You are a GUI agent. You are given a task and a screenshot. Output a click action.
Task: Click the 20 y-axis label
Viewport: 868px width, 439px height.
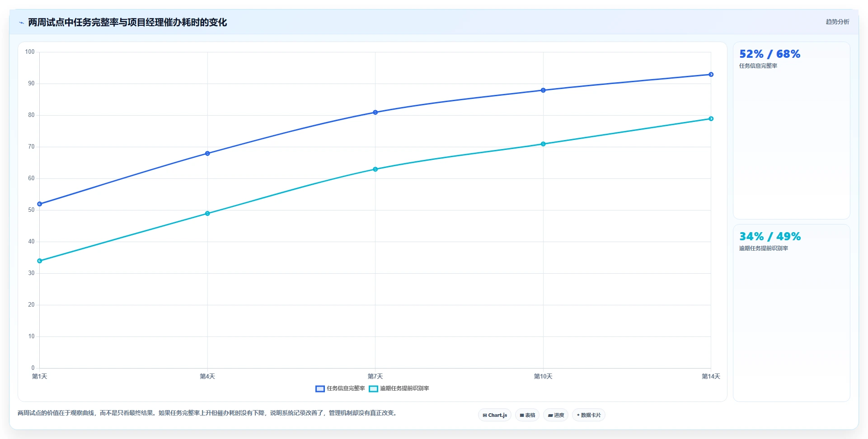click(31, 305)
